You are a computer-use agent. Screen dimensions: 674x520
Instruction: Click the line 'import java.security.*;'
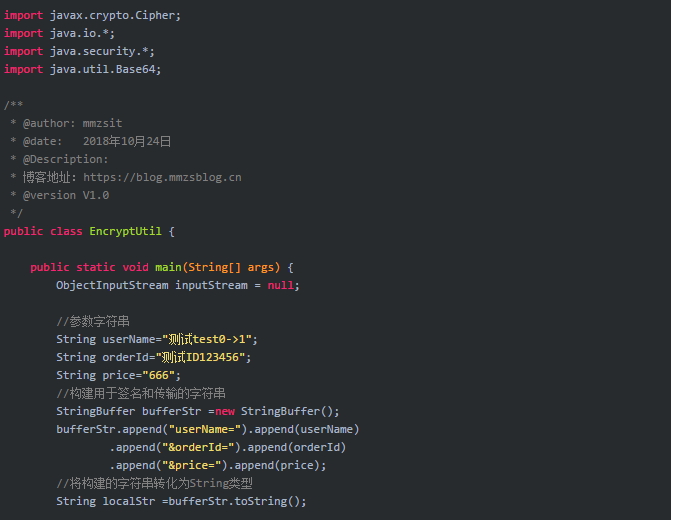pyautogui.click(x=79, y=52)
